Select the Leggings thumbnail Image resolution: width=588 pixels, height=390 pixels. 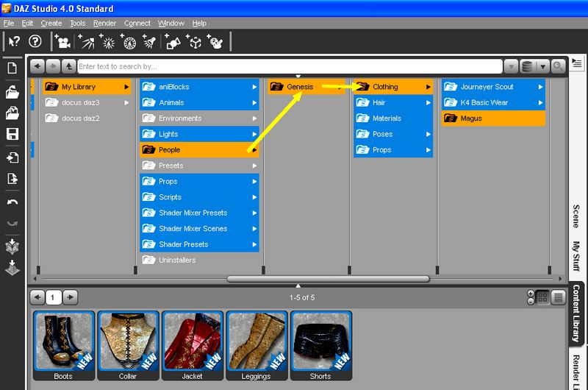(257, 346)
